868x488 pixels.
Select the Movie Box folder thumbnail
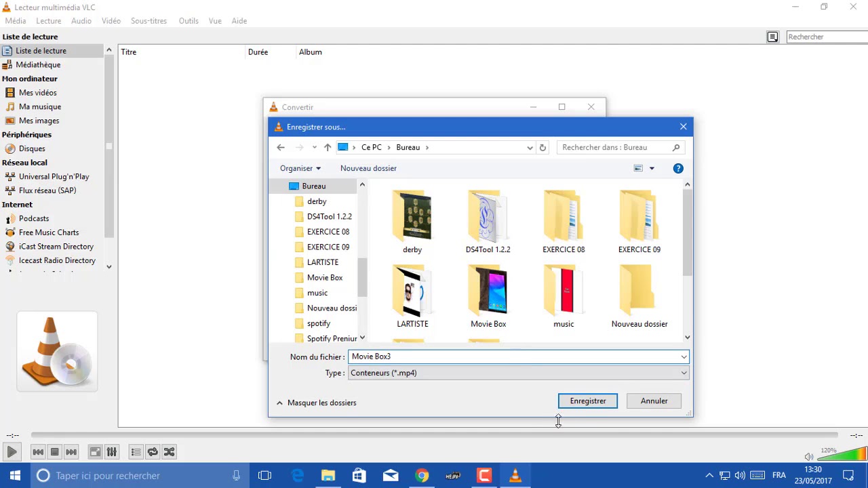pos(488,298)
